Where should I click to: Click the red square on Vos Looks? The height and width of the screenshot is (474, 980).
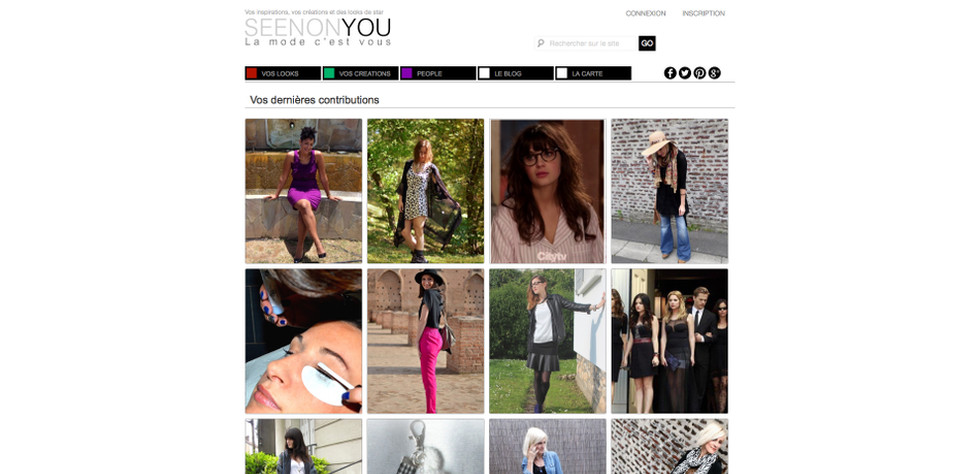(252, 73)
